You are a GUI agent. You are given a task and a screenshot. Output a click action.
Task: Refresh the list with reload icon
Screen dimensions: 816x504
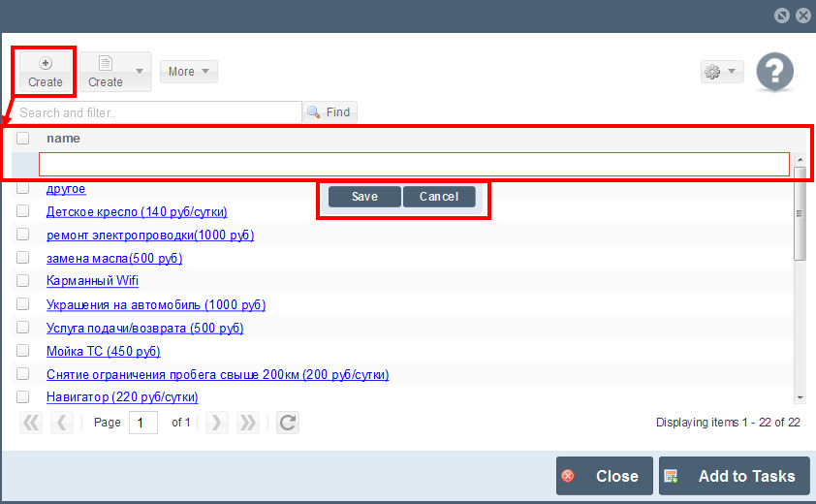tap(288, 423)
